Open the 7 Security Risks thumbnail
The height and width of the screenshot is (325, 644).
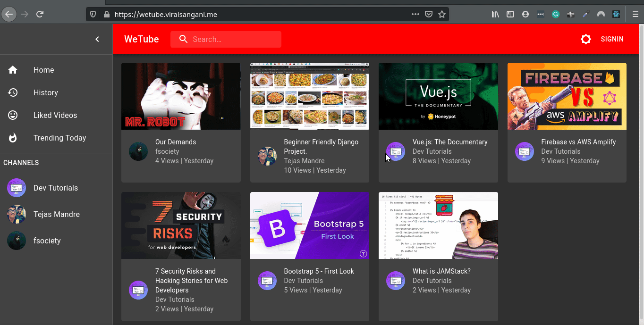pyautogui.click(x=181, y=225)
